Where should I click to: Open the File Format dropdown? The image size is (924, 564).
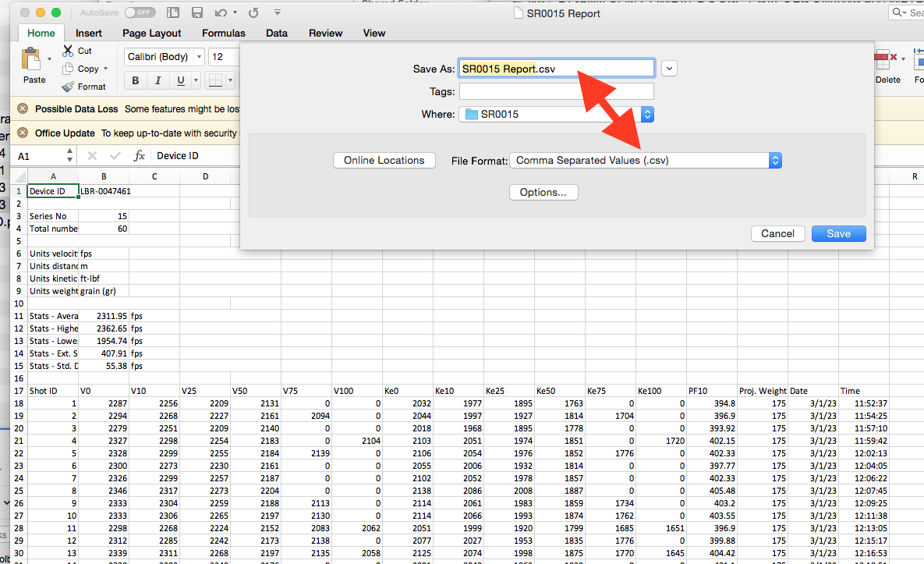(644, 161)
